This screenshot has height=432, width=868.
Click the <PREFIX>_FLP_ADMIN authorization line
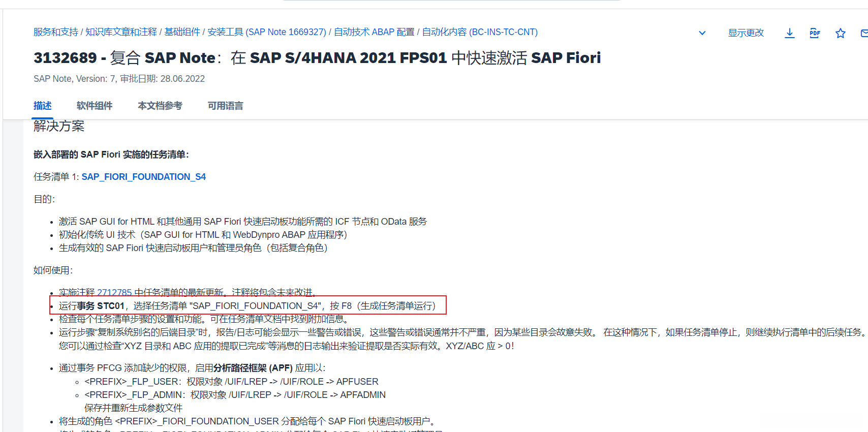point(235,395)
